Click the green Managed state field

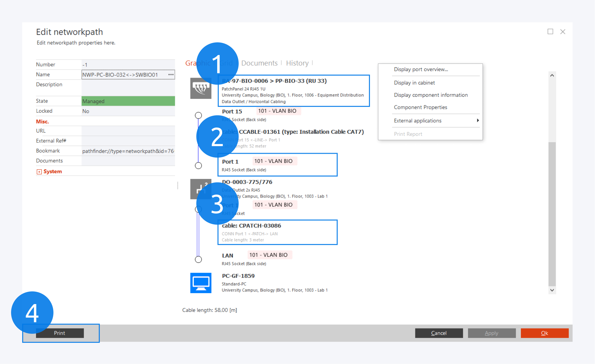pos(128,101)
